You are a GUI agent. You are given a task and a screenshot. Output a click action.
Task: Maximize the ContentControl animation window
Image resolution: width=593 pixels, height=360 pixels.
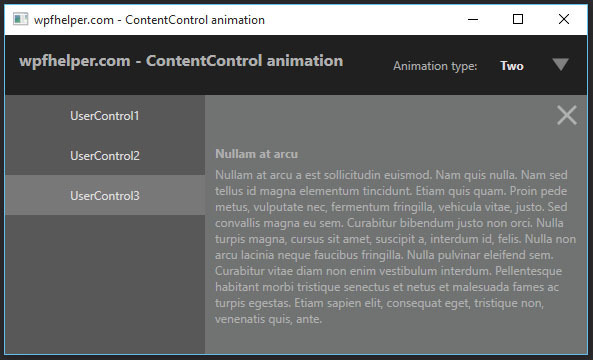click(x=518, y=19)
